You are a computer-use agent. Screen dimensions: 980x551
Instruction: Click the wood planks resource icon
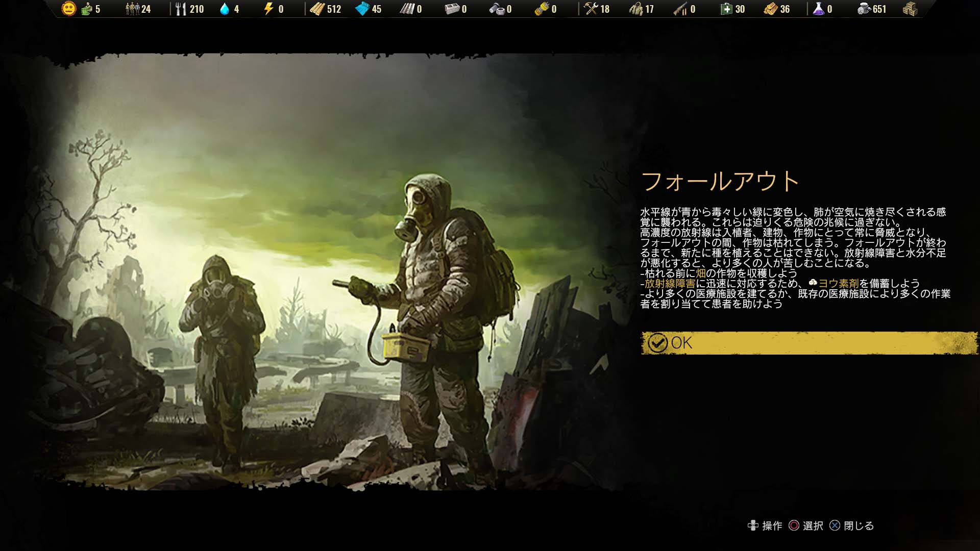pos(317,9)
